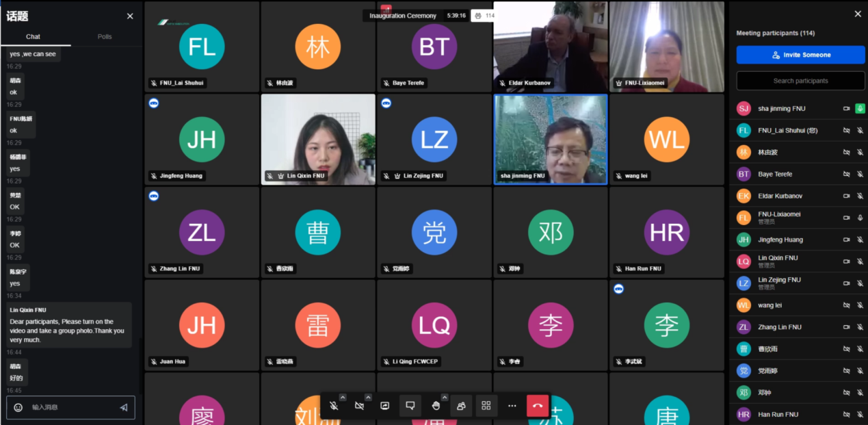Click Lin Qixin FNU's group photo chat message
Viewport: 868px width, 425px height.
pos(69,325)
